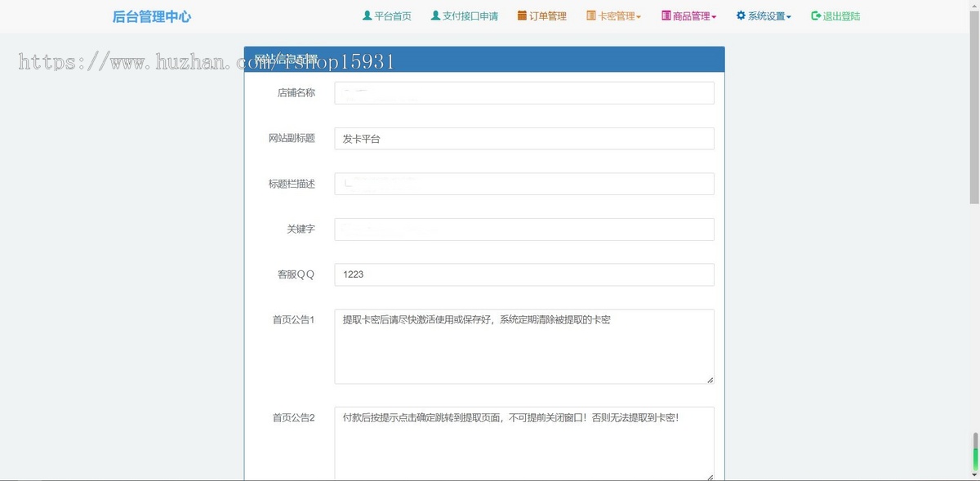Expand the 商品管理 dropdown menu
The height and width of the screenshot is (481, 980).
688,16
